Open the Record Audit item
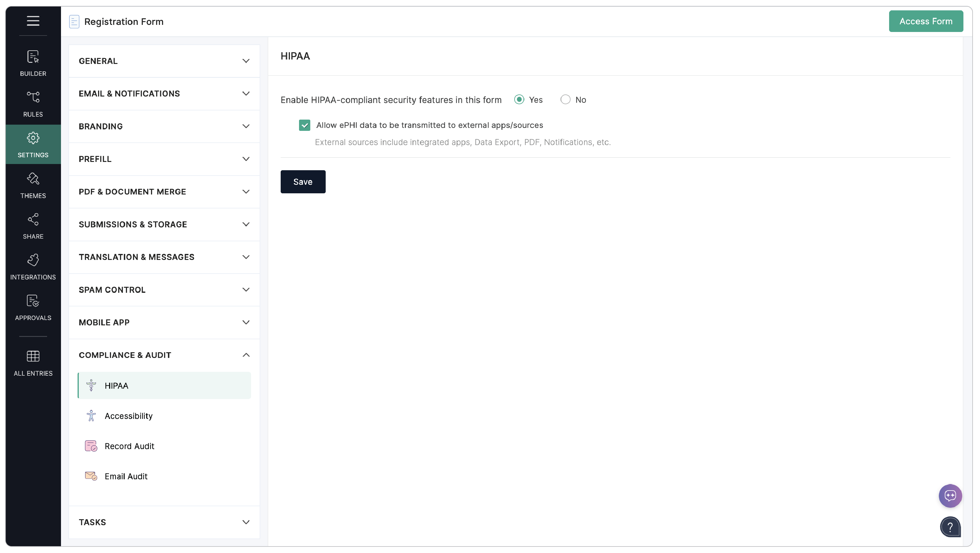This screenshot has height=553, width=980. [129, 446]
